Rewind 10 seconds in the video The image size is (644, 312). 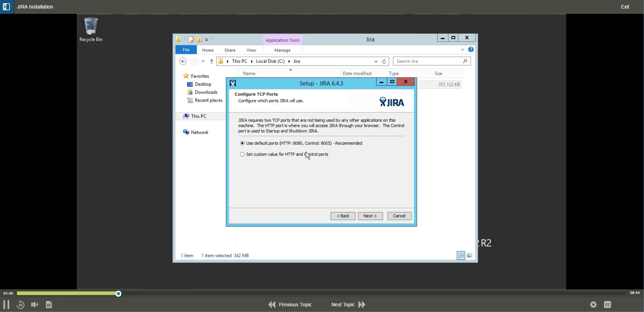[x=21, y=305]
